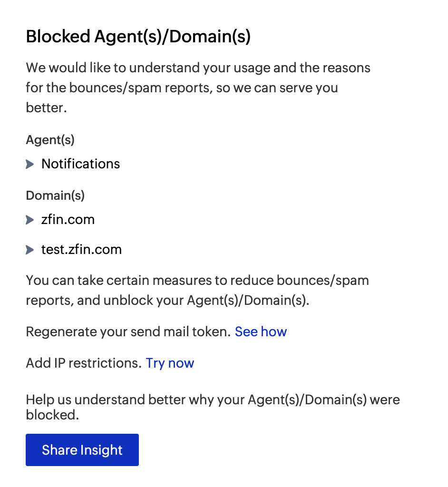Click the arrow icon beside zfin.com
The width and height of the screenshot is (448, 487).
[29, 220]
